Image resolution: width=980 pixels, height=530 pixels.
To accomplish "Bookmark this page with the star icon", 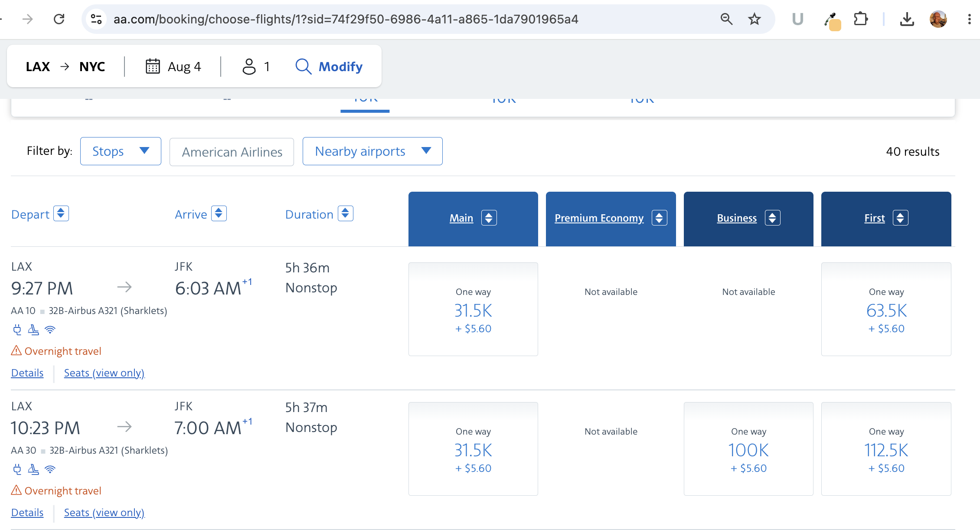I will (755, 19).
